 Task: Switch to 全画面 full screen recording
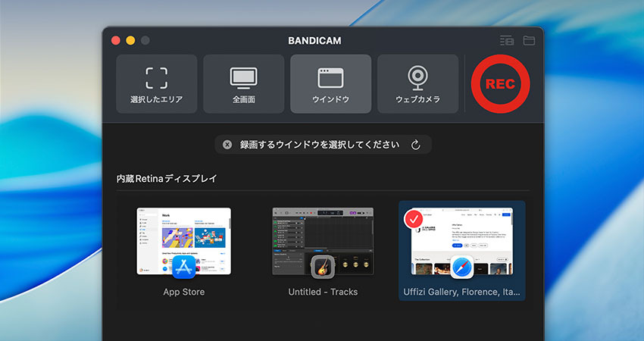(x=243, y=83)
